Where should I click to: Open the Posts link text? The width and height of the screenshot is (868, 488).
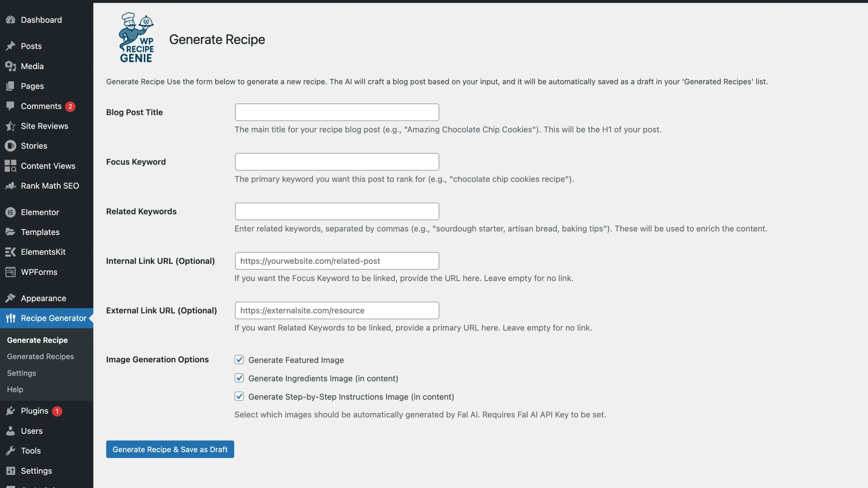pos(31,46)
